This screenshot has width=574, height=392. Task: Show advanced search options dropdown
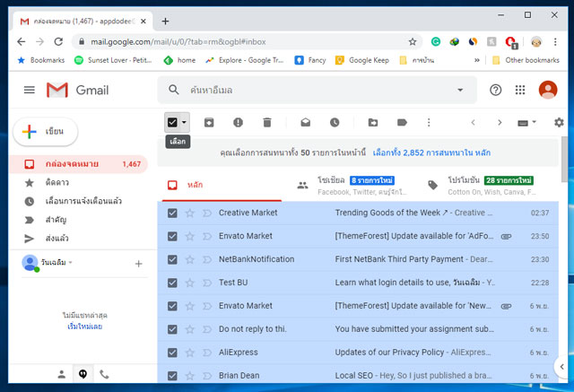[460, 90]
